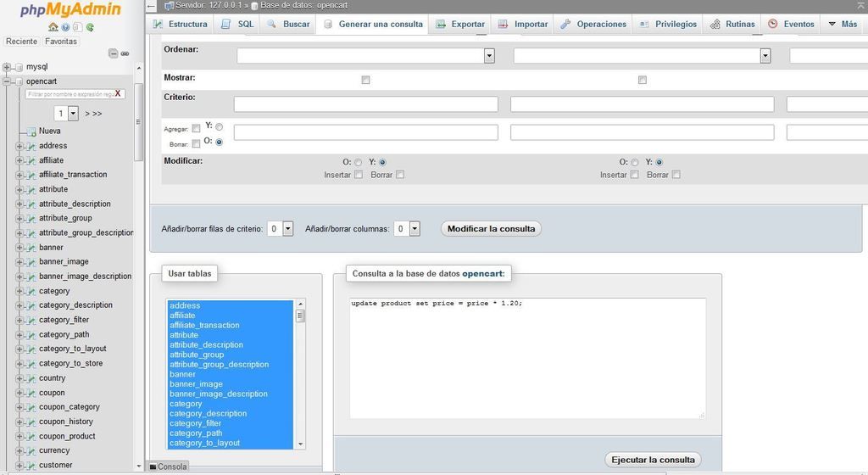
Task: Open the criteria rows count dropdown
Action: click(x=280, y=229)
